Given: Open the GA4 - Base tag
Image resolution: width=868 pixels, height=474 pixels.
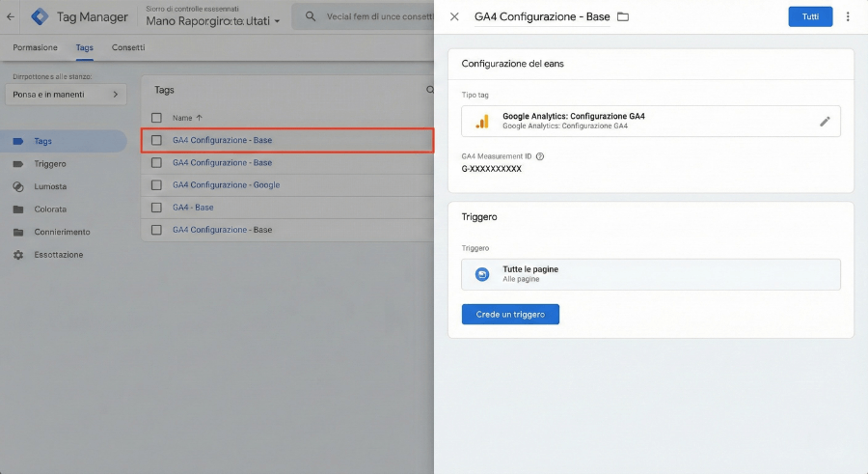Looking at the screenshot, I should 193,208.
